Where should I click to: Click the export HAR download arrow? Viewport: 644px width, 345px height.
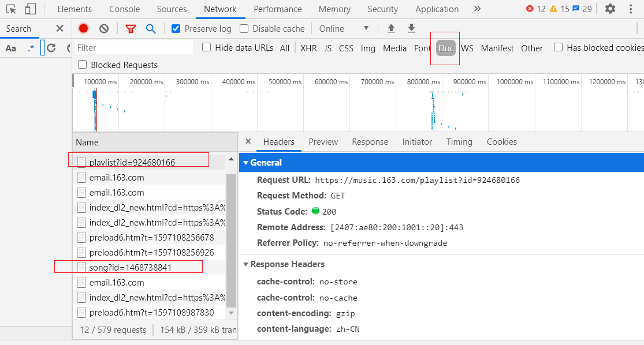tap(411, 29)
